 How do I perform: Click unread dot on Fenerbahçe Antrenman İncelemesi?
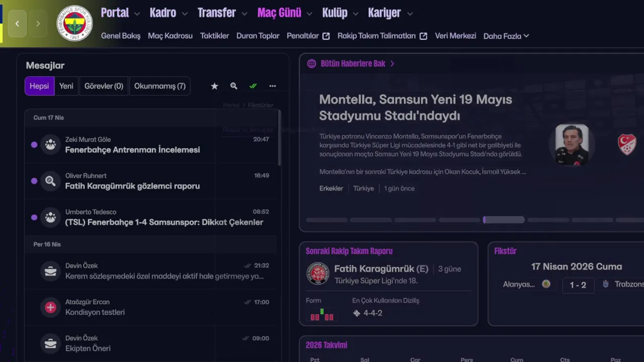(x=34, y=145)
